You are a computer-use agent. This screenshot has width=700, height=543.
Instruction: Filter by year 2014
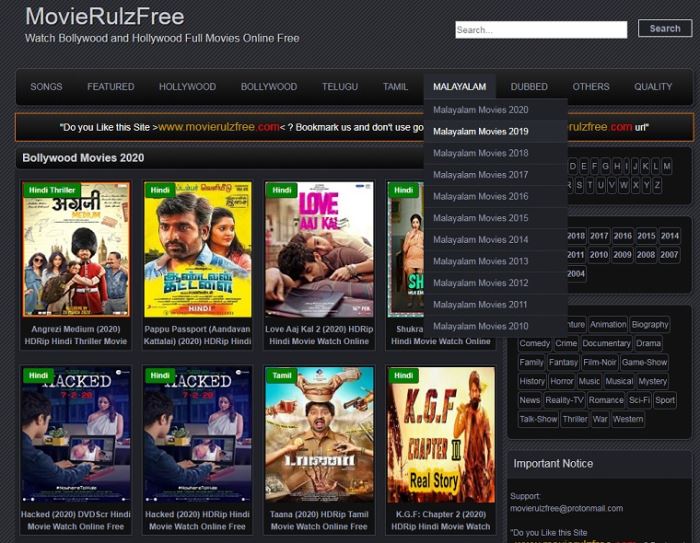[x=670, y=236]
